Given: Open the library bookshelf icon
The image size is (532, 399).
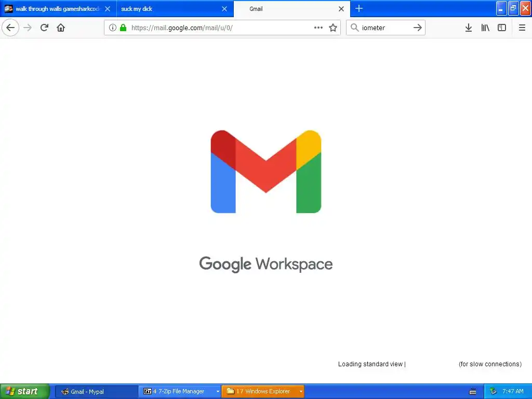Looking at the screenshot, I should click(x=485, y=28).
